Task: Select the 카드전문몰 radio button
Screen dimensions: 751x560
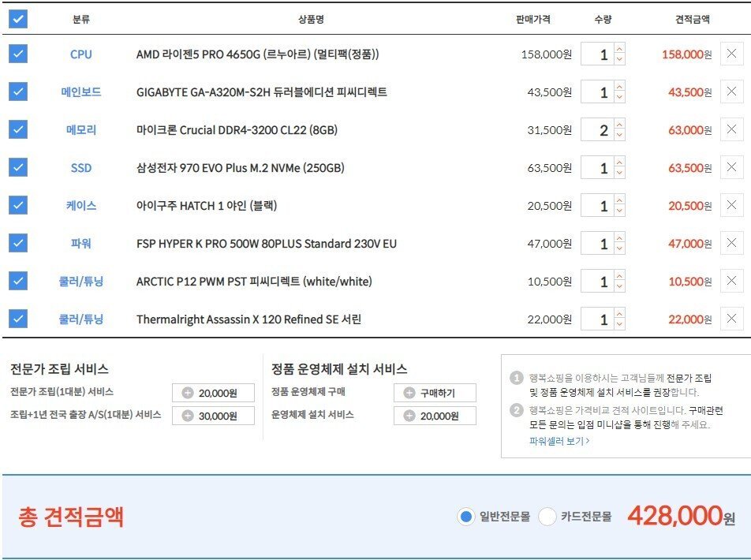Action: [547, 517]
